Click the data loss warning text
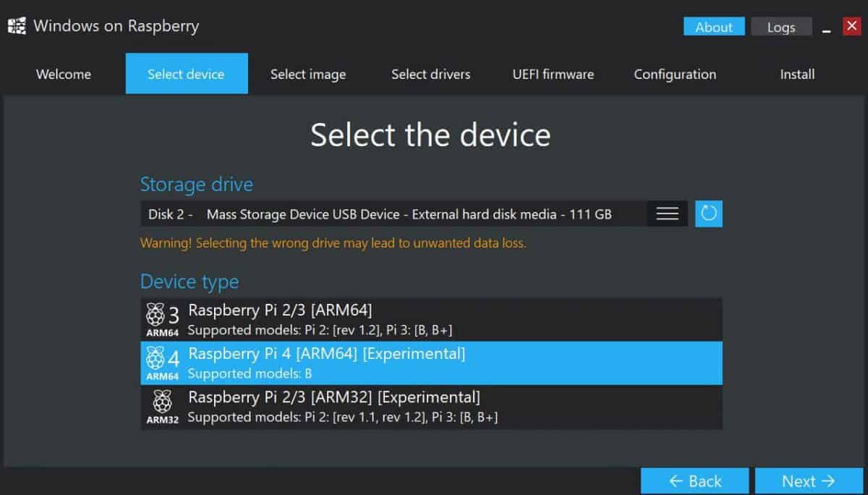This screenshot has width=868, height=495. pyautogui.click(x=333, y=243)
